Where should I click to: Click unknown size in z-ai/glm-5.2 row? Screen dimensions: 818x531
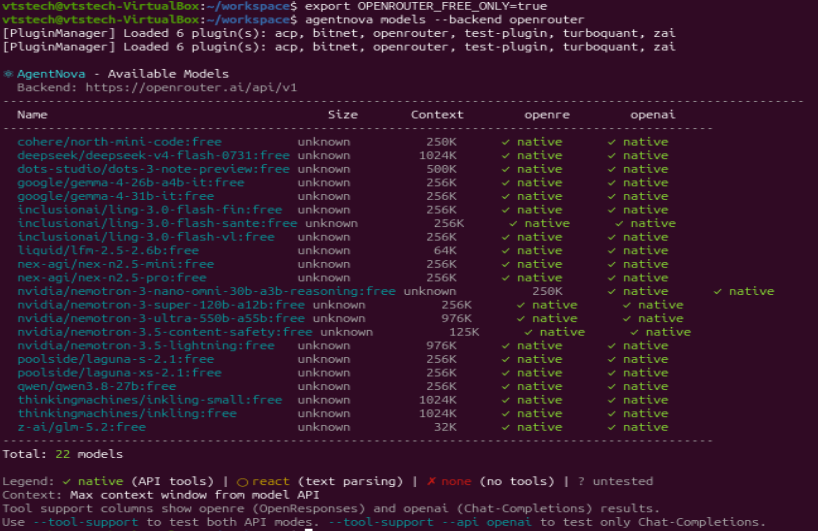(x=324, y=427)
